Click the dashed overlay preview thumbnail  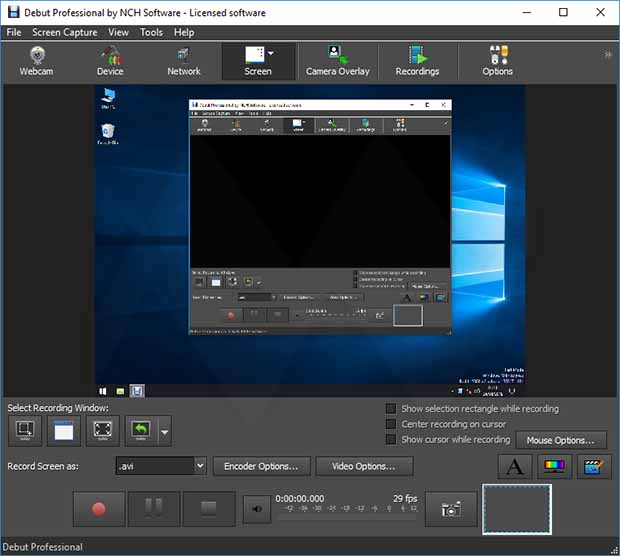point(517,509)
